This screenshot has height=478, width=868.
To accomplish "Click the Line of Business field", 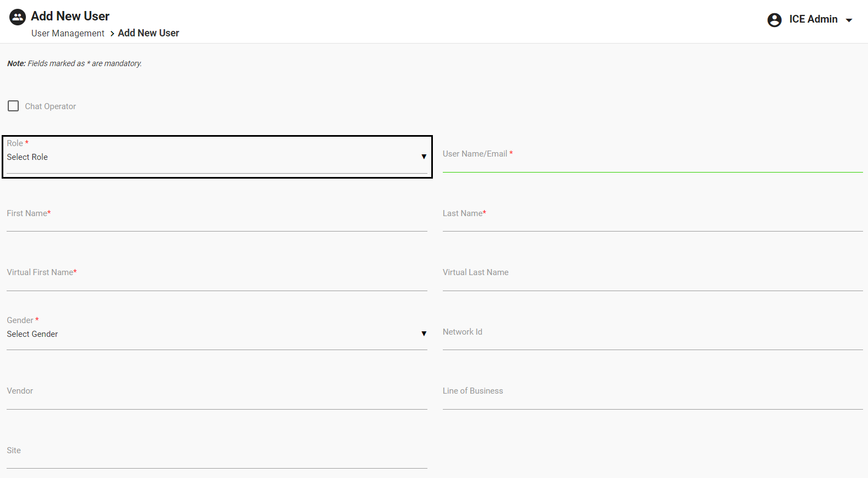I will pyautogui.click(x=652, y=399).
